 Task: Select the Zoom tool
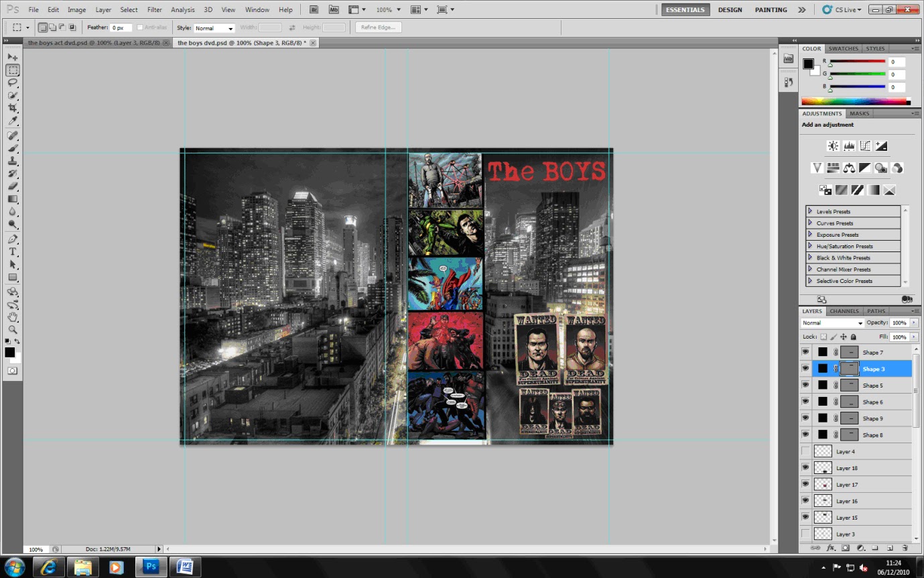click(13, 330)
